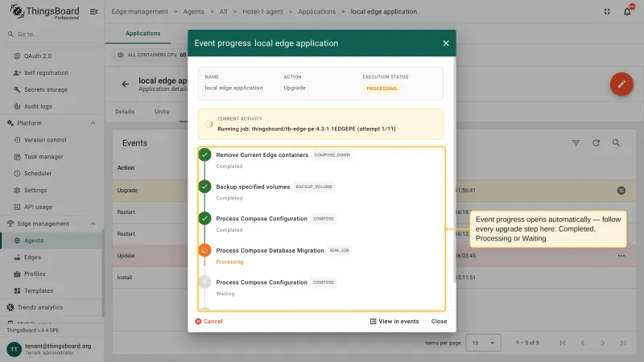
Task: Open the Events filter icon
Action: pyautogui.click(x=576, y=143)
